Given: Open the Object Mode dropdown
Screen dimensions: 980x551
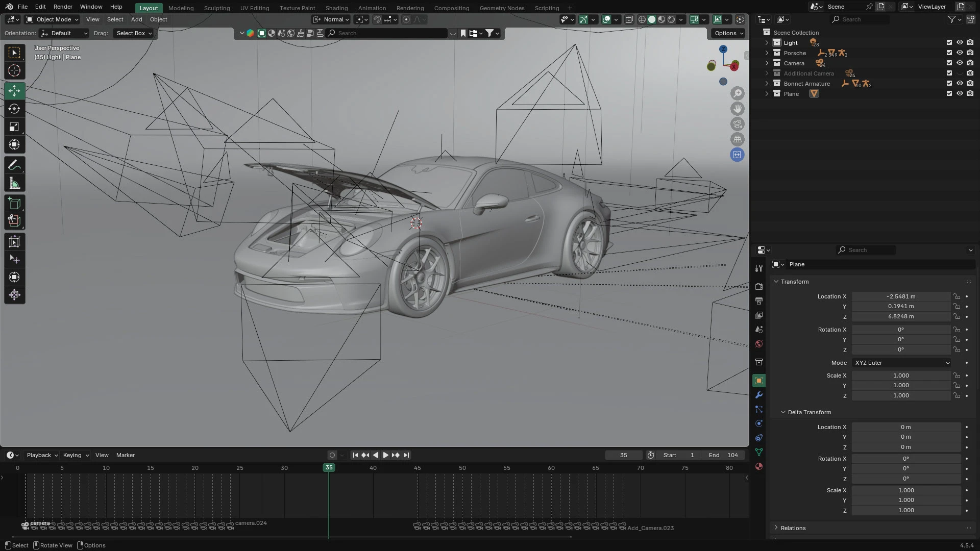Looking at the screenshot, I should coord(51,19).
